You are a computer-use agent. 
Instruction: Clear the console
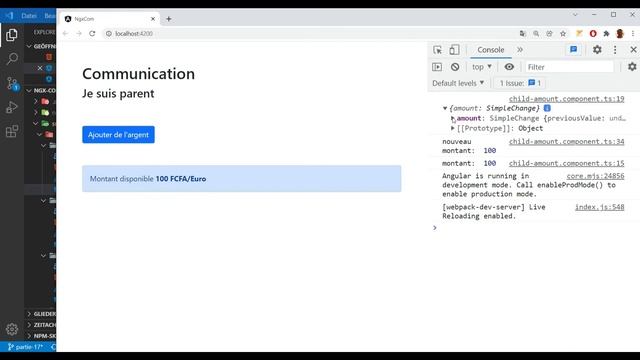(x=455, y=67)
